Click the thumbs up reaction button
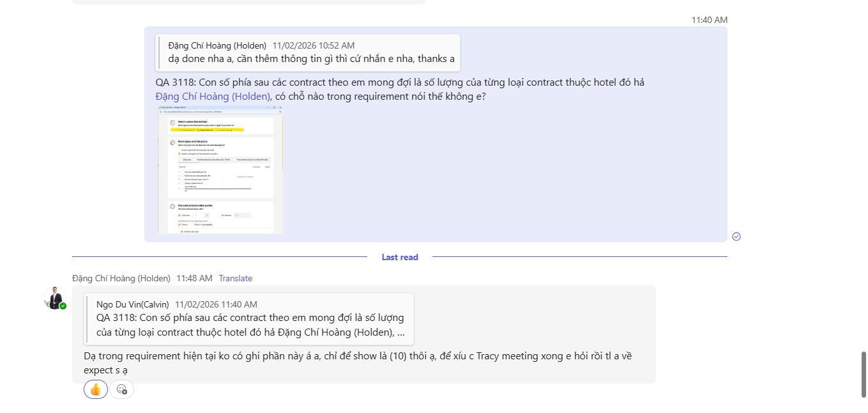868x413 pixels. 96,389
